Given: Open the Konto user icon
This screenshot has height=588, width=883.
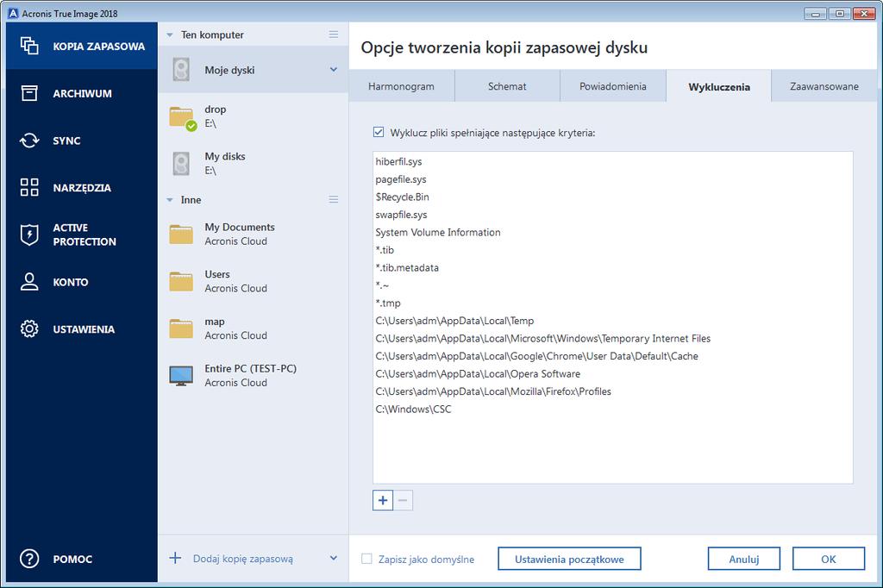Looking at the screenshot, I should pyautogui.click(x=29, y=282).
